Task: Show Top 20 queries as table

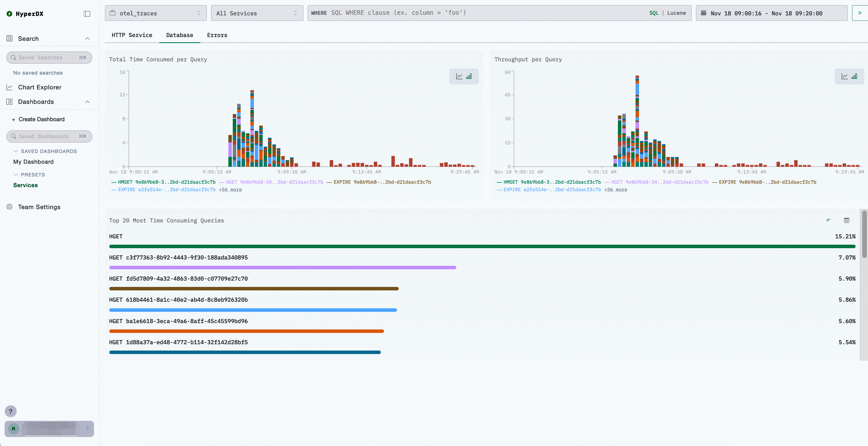Action: (x=846, y=220)
